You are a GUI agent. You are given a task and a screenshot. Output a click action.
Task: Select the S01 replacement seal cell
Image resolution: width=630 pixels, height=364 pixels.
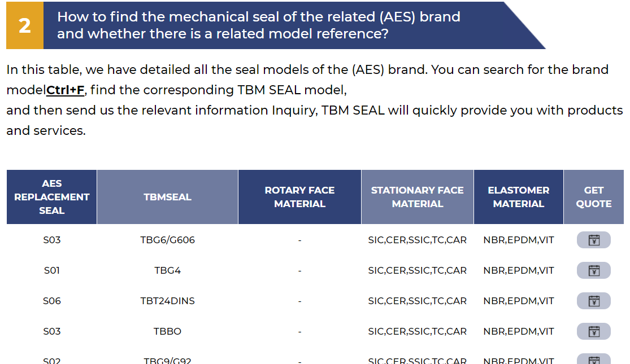52,270
